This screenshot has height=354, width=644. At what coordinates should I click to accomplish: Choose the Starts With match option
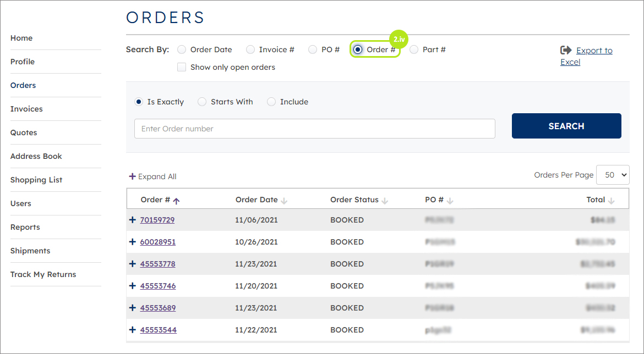click(x=201, y=102)
